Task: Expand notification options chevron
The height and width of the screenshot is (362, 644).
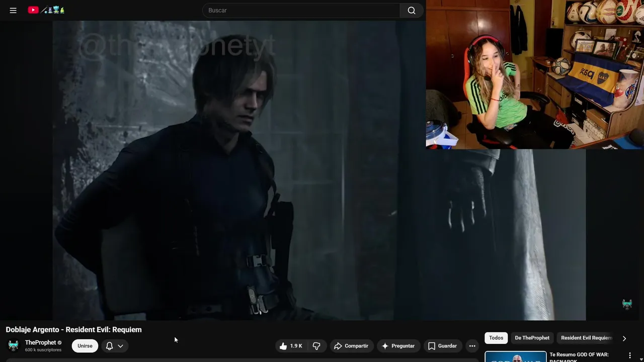Action: [x=121, y=346]
